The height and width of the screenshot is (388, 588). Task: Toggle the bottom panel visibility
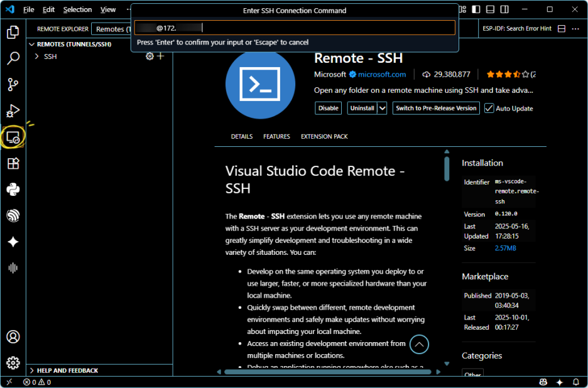click(490, 9)
